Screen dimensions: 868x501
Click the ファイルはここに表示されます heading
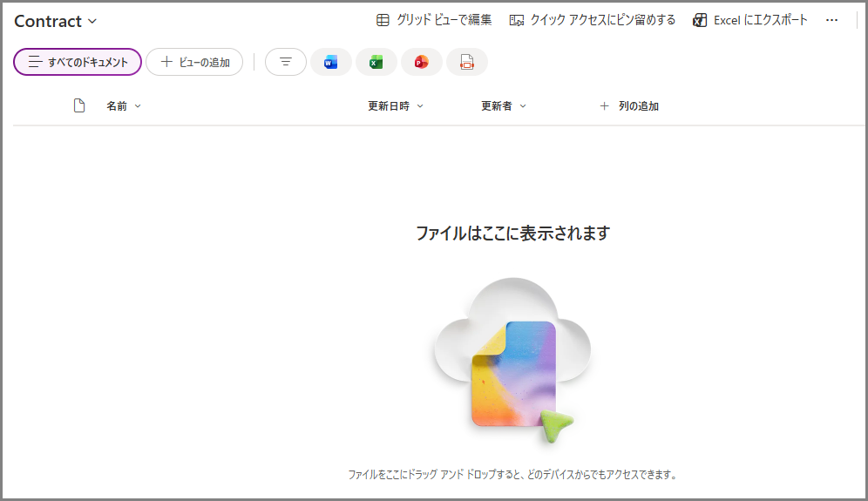coord(512,234)
